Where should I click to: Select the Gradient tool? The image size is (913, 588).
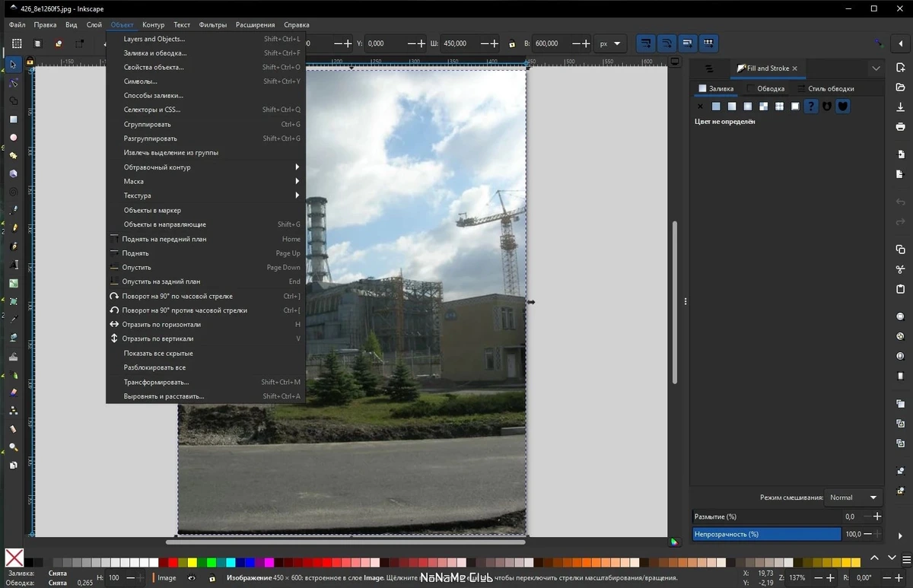click(x=14, y=283)
